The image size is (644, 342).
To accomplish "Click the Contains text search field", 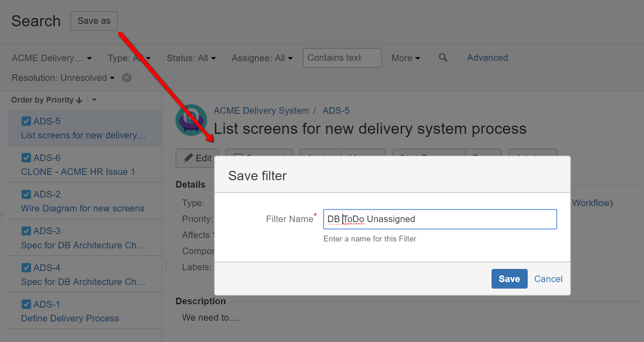I will point(342,58).
